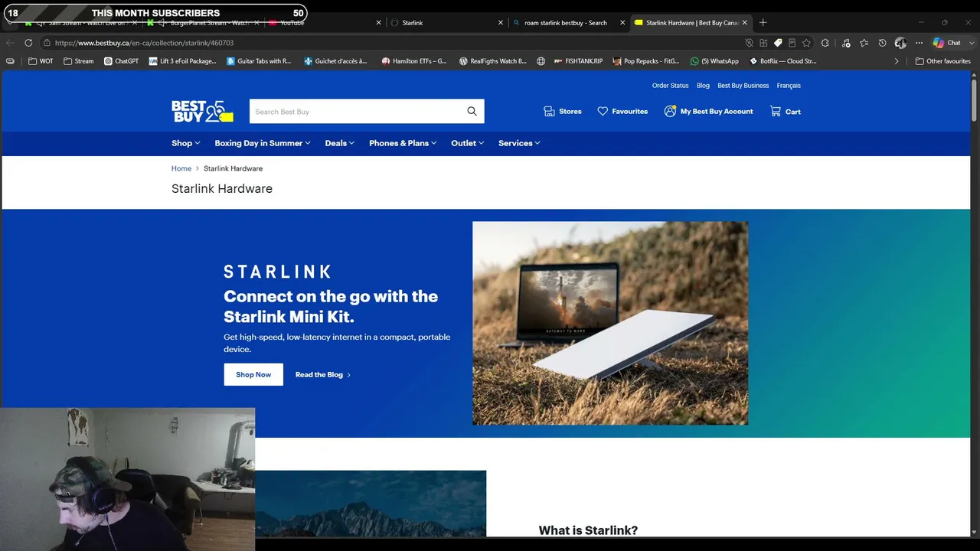Open a new tab with plus icon

[x=763, y=23]
